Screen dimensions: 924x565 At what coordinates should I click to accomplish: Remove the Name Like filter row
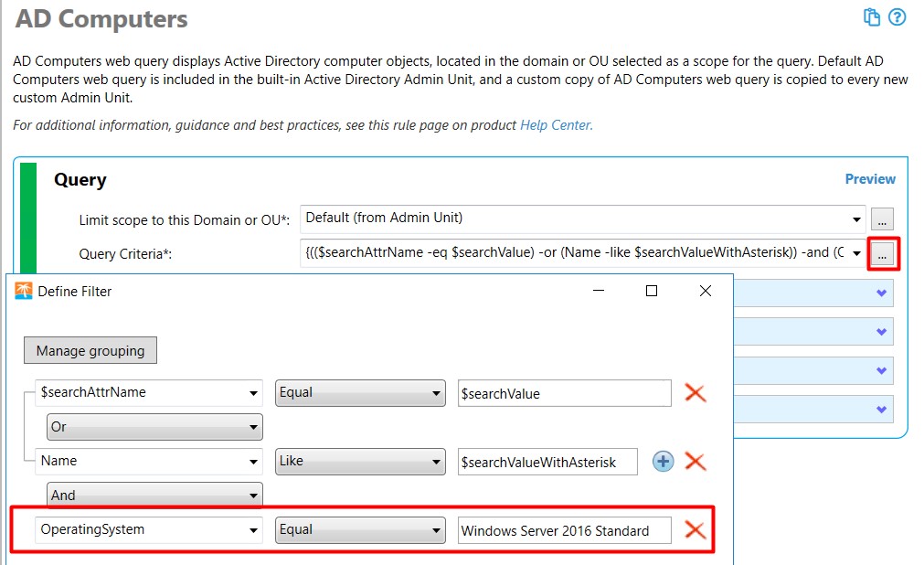click(696, 461)
